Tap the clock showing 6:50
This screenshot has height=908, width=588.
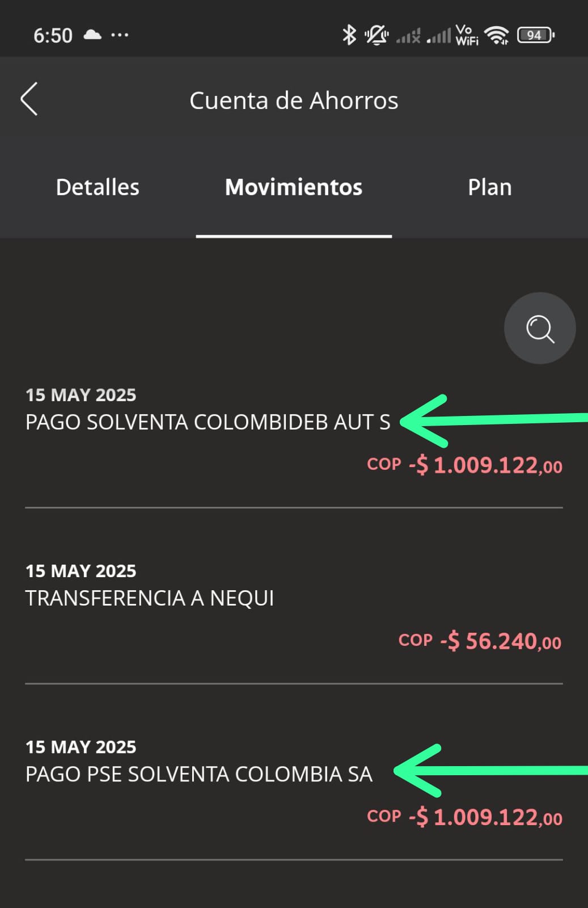53,35
